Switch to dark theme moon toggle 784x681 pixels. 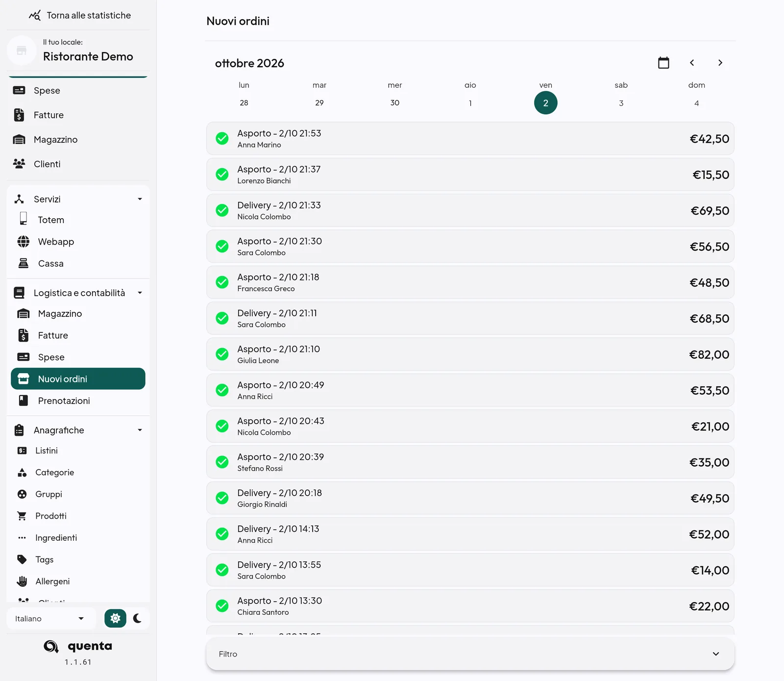[x=137, y=618]
